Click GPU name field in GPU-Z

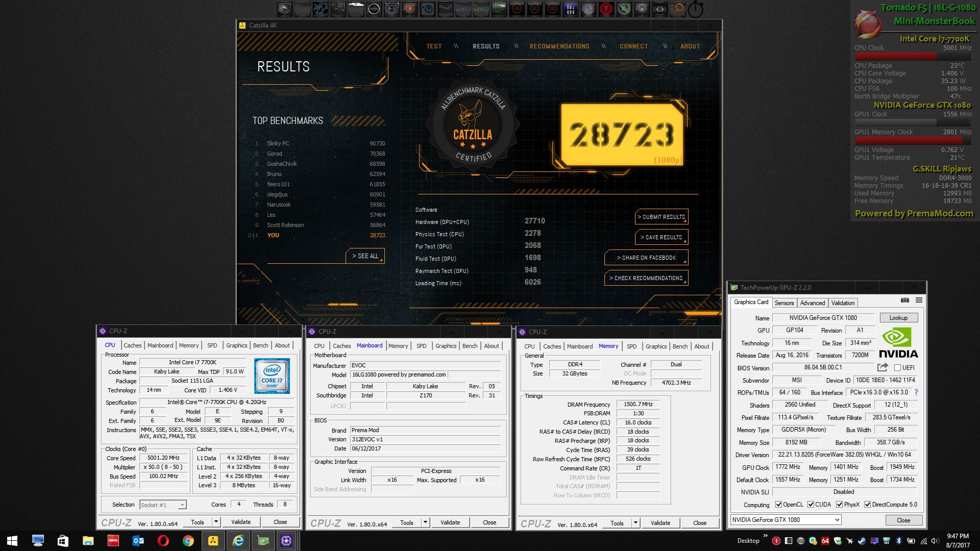(823, 318)
